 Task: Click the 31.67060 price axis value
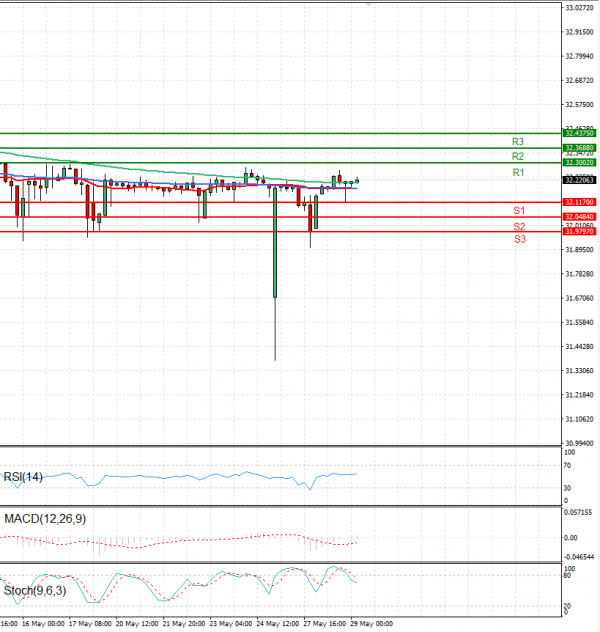click(x=579, y=298)
